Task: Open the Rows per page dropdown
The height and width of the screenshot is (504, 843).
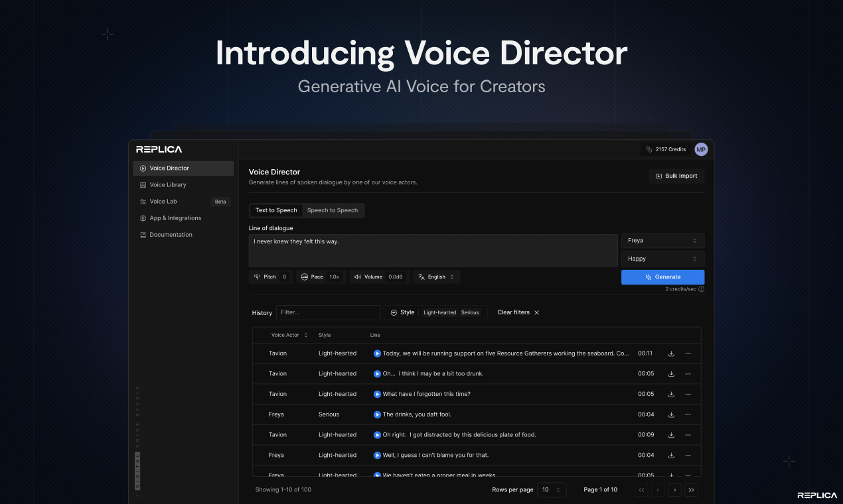Action: coord(552,489)
